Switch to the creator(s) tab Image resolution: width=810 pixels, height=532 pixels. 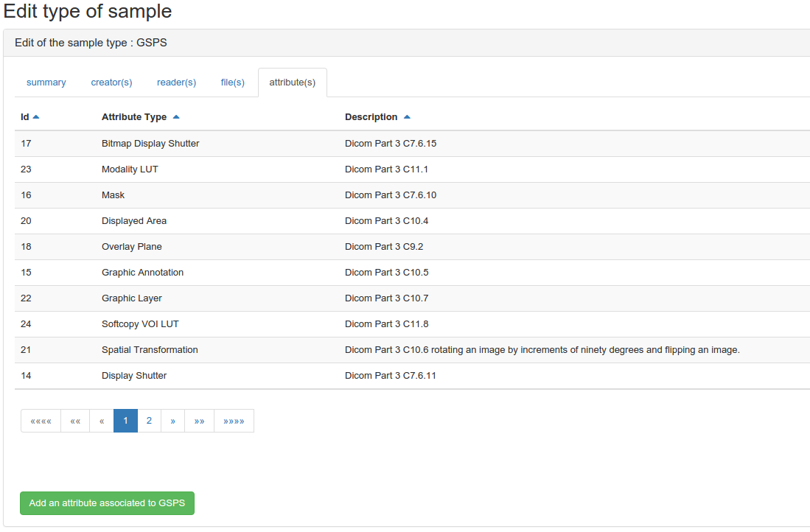111,83
